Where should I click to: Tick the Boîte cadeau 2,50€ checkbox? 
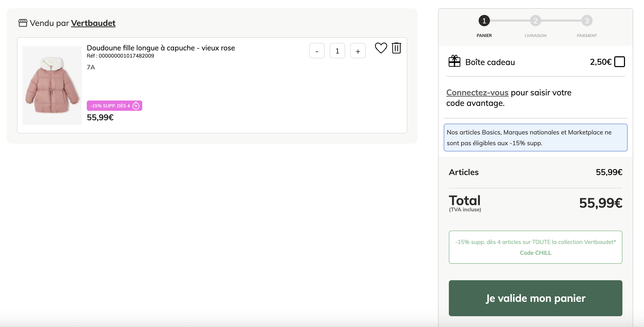(619, 62)
